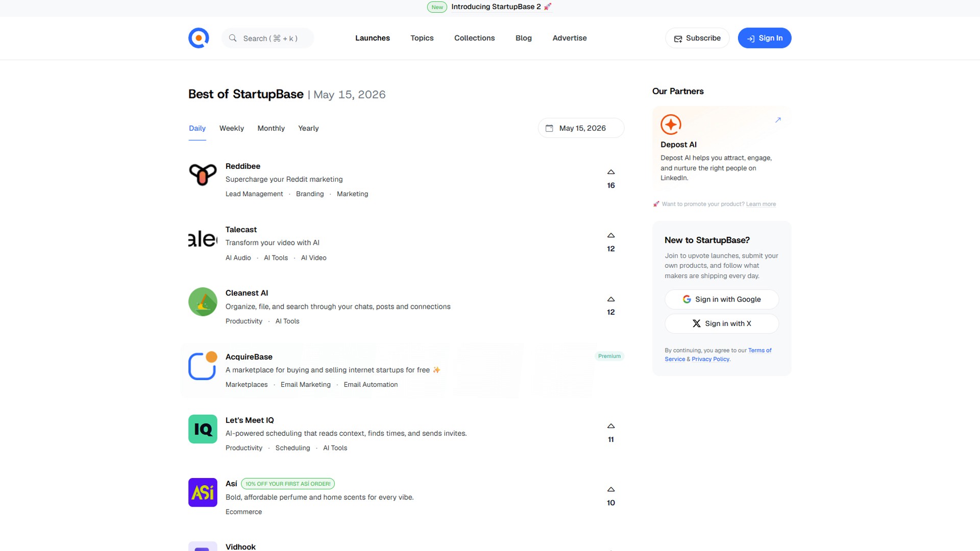Click the 10% OFF Asi order badge

(x=288, y=484)
